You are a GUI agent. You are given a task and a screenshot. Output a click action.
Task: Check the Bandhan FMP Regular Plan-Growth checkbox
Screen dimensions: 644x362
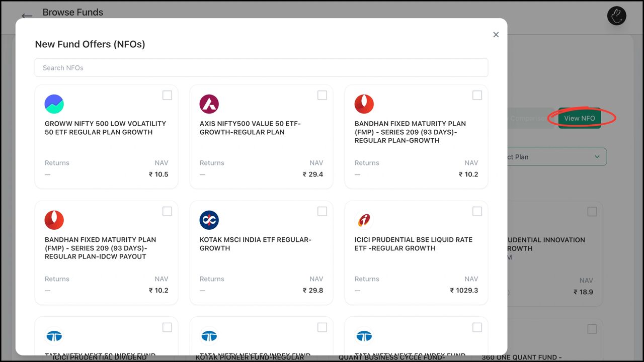477,96
